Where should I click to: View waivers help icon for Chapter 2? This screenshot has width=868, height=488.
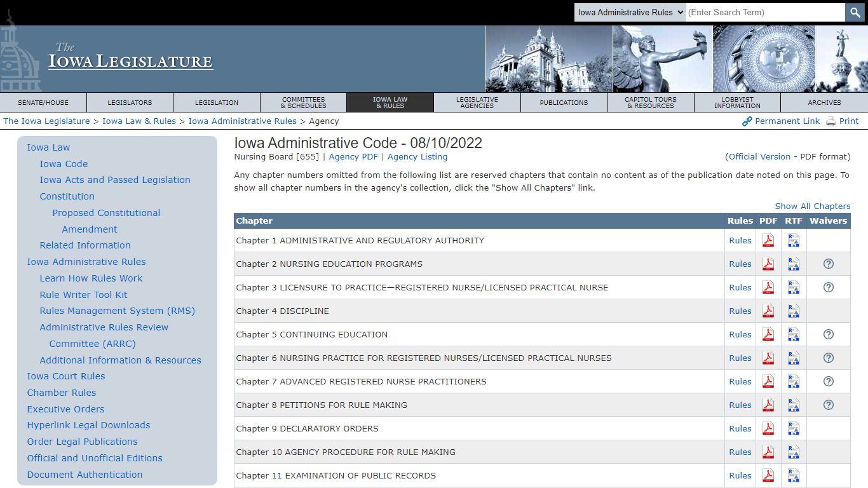click(x=828, y=264)
